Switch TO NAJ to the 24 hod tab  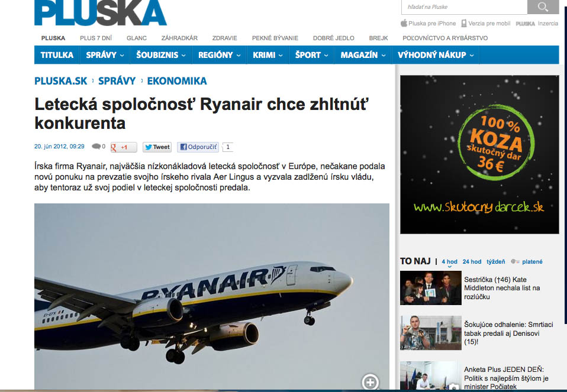(472, 261)
